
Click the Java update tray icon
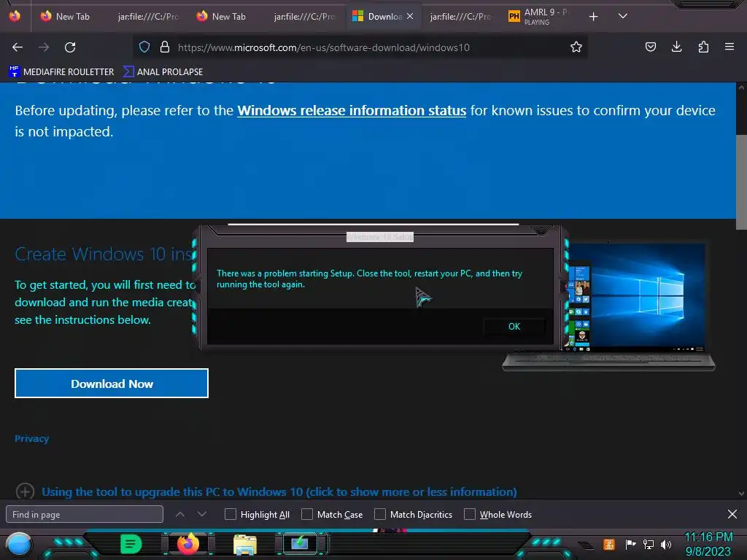click(609, 544)
